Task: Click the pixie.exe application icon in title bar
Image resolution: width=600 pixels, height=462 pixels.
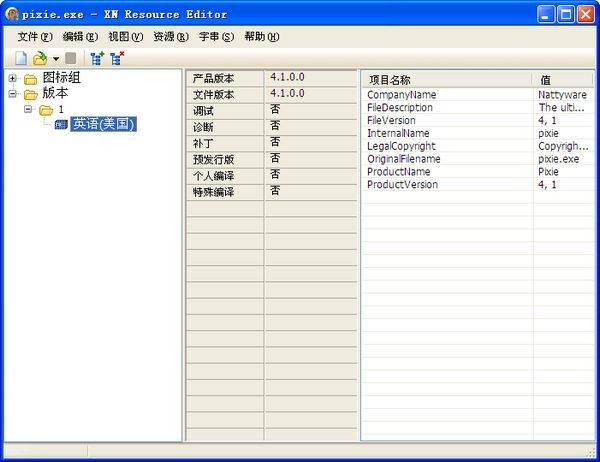Action: coord(12,15)
